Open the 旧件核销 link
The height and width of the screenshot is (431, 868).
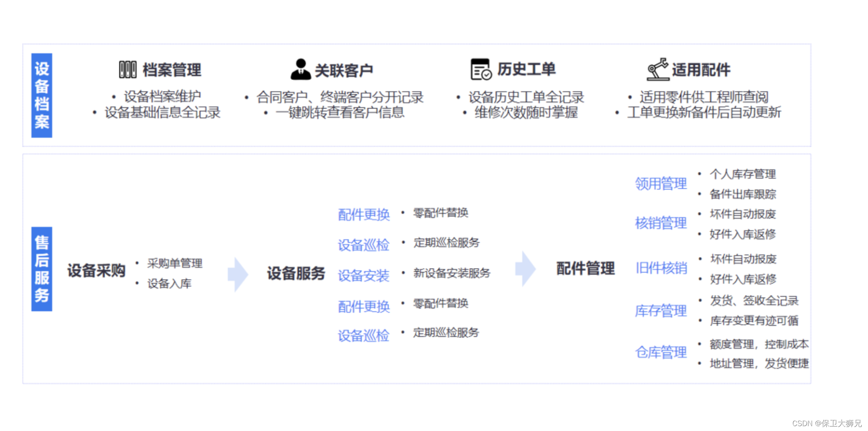[661, 268]
